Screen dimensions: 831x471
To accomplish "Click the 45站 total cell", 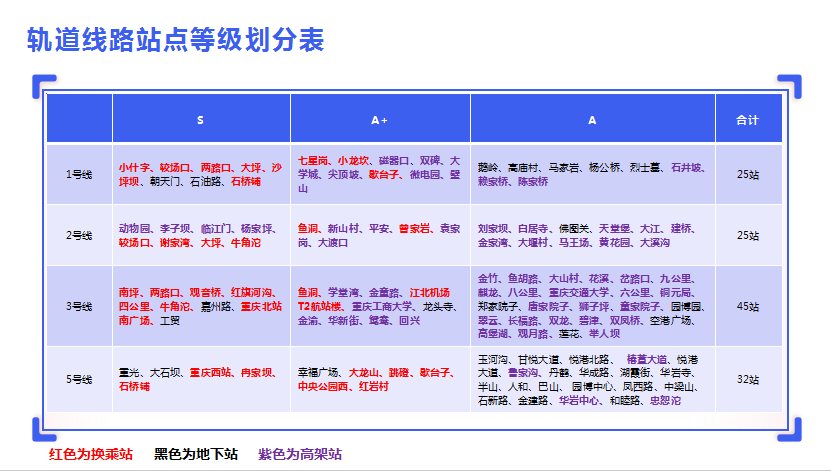I will [x=748, y=306].
